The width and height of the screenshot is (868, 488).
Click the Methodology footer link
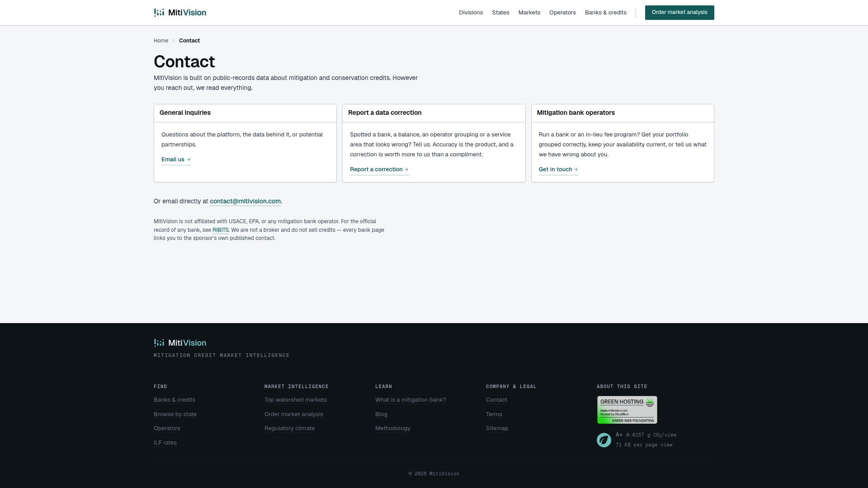click(393, 428)
